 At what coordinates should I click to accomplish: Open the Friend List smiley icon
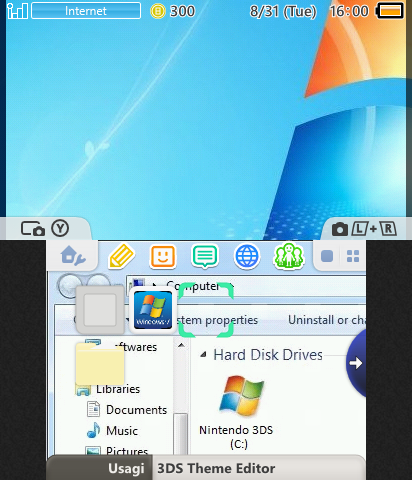163,256
